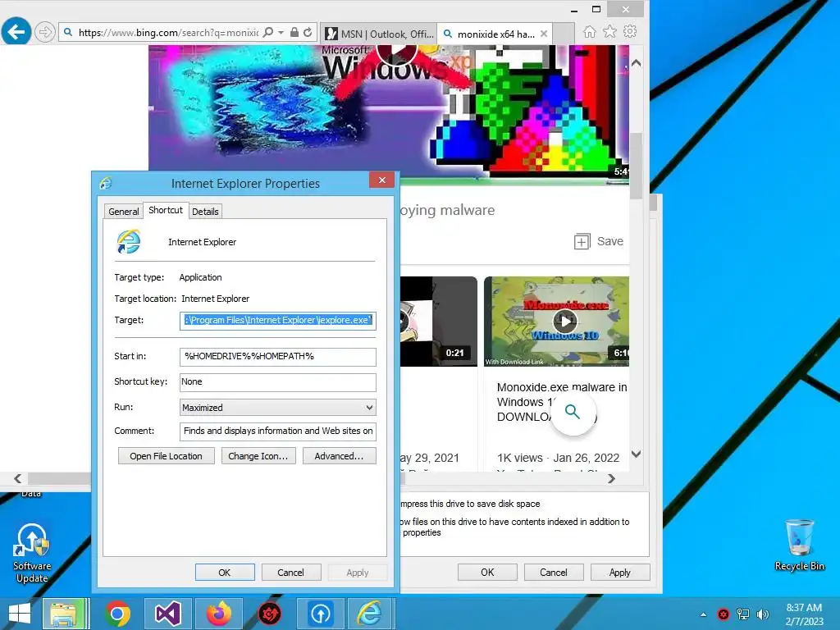Play the Monoxide.exe Windows 10 video thumbnail
This screenshot has height=630, width=840.
(x=564, y=322)
